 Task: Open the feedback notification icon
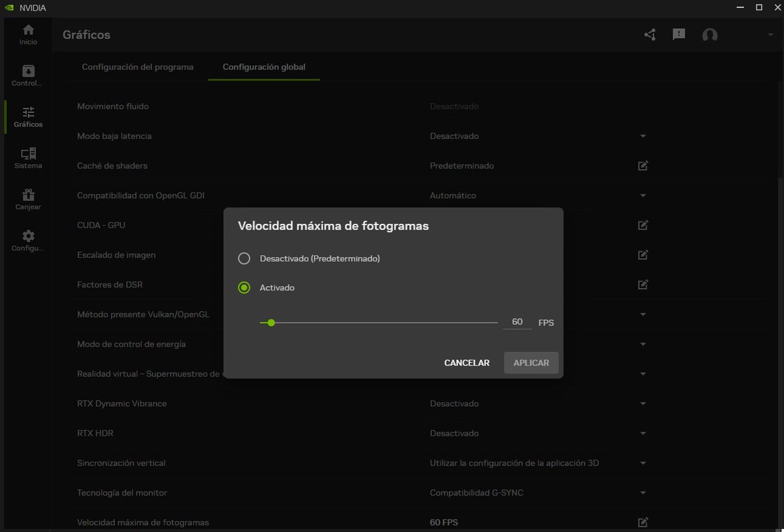point(679,35)
